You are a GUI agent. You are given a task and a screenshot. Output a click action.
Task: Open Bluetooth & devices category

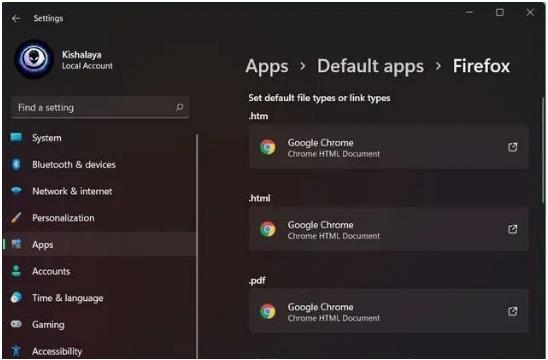74,165
